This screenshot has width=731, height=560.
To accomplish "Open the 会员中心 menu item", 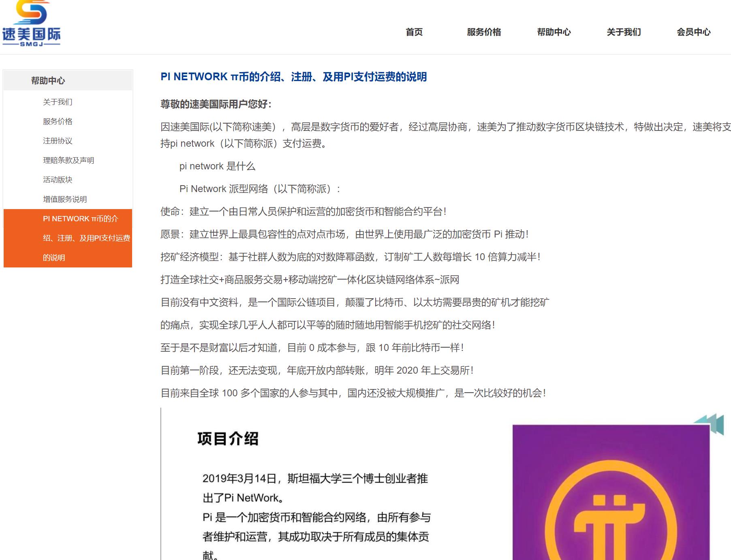I will pos(693,32).
